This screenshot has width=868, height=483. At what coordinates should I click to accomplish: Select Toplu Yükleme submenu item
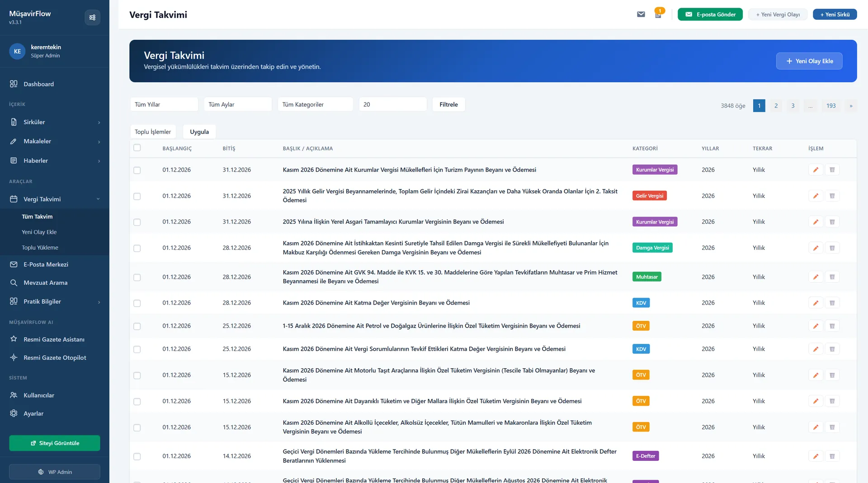(x=40, y=248)
